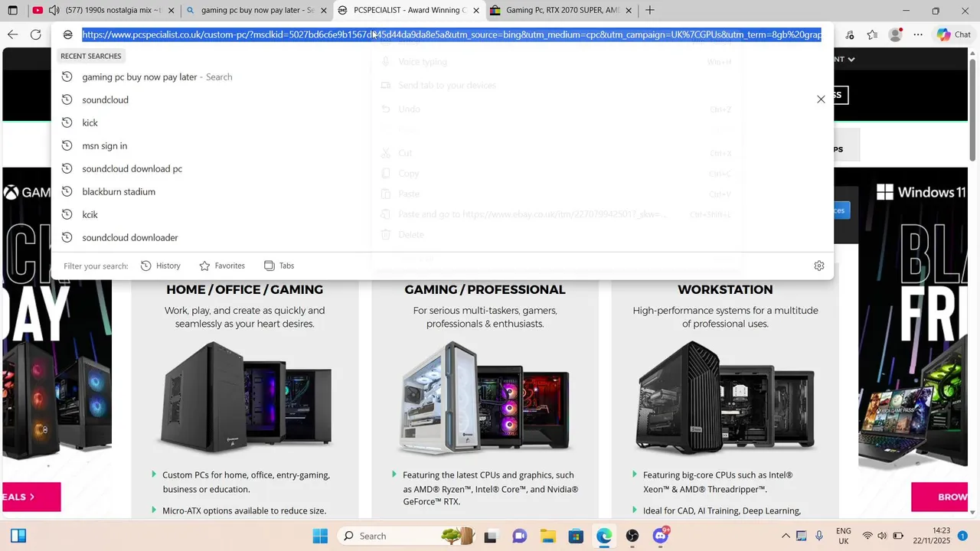Open the notification bell badge

[x=963, y=536]
